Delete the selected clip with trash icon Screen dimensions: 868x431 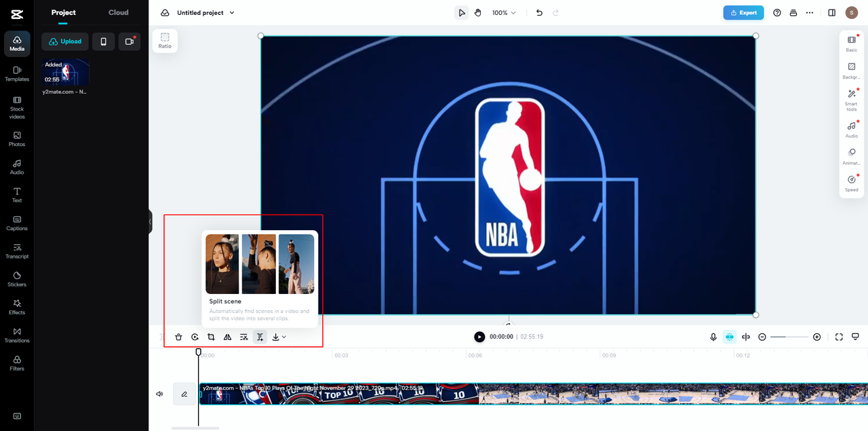click(178, 337)
